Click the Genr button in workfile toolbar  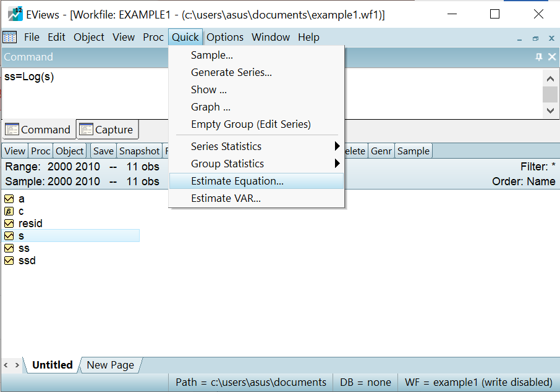pyautogui.click(x=381, y=151)
